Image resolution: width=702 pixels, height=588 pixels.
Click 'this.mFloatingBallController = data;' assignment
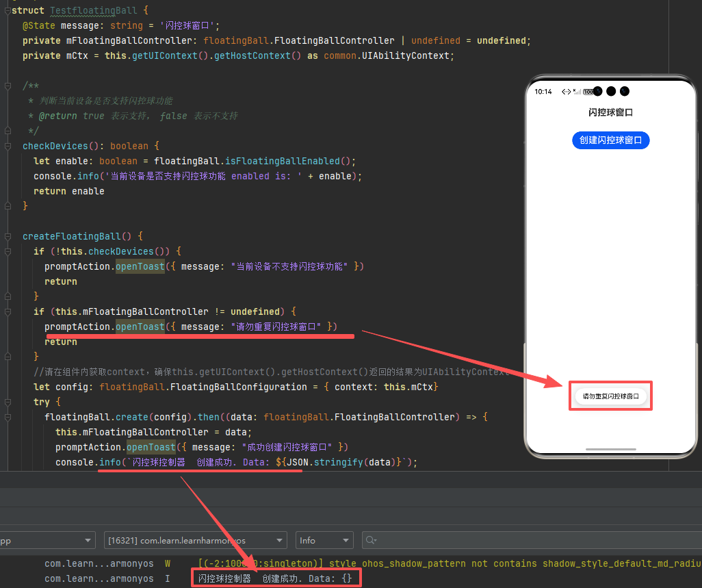[153, 432]
